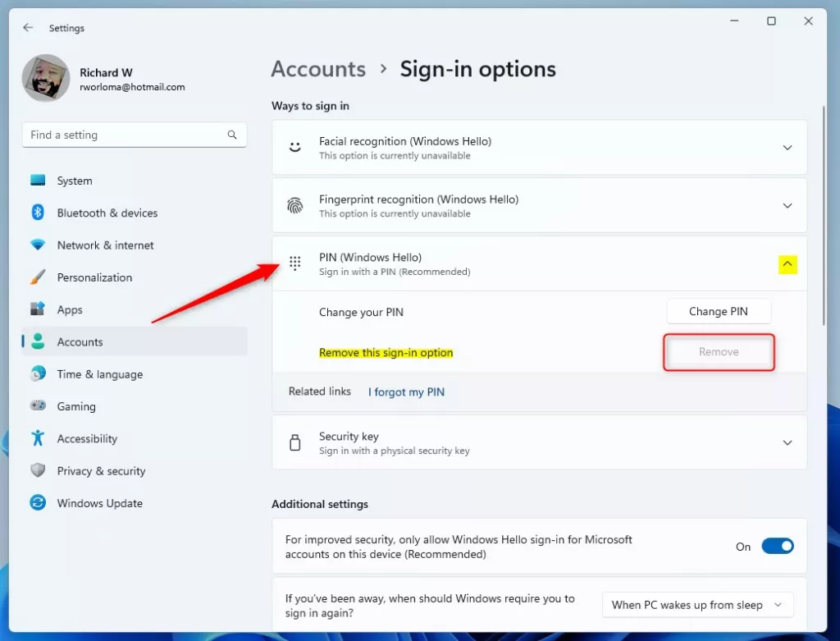
Task: Click the back arrow in Settings
Action: (27, 27)
